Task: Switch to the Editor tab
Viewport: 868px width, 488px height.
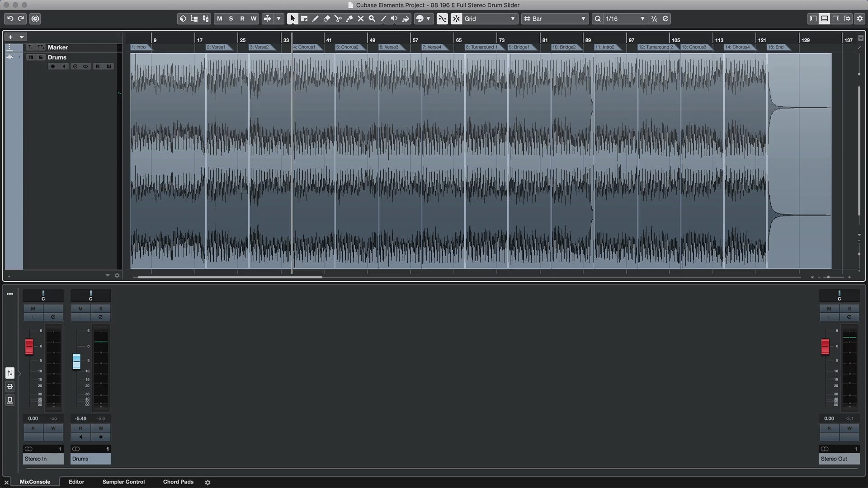Action: pyautogui.click(x=76, y=482)
